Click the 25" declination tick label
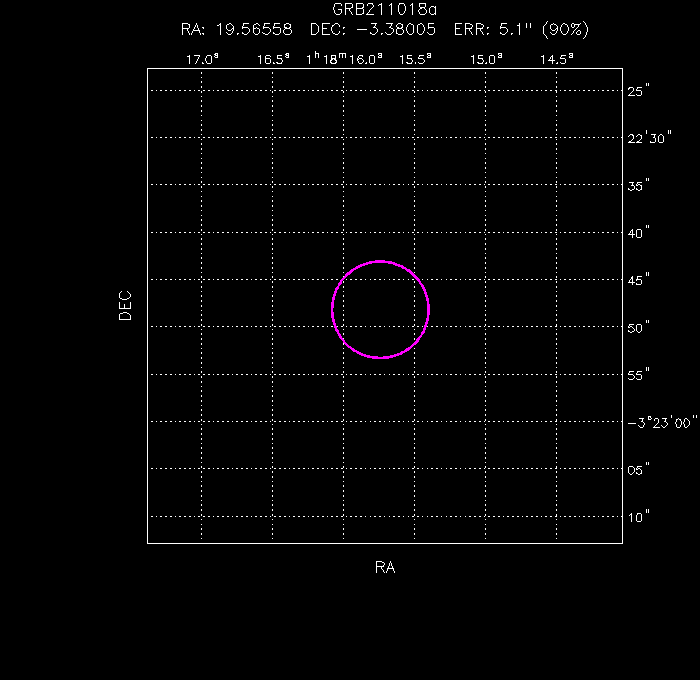This screenshot has width=700, height=680. 638,91
